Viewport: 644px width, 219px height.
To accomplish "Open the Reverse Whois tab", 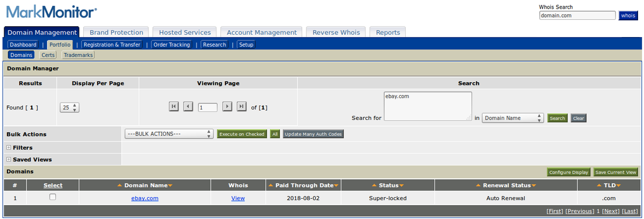I will pyautogui.click(x=336, y=32).
